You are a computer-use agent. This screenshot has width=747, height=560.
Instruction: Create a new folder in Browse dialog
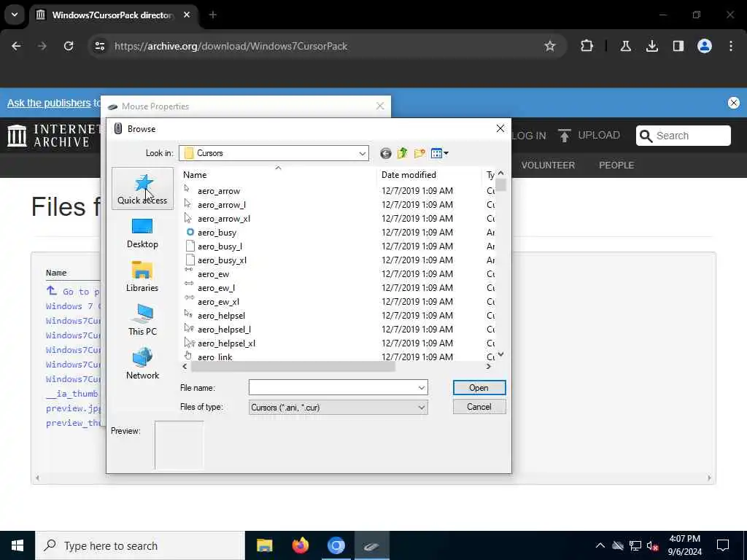coord(419,153)
